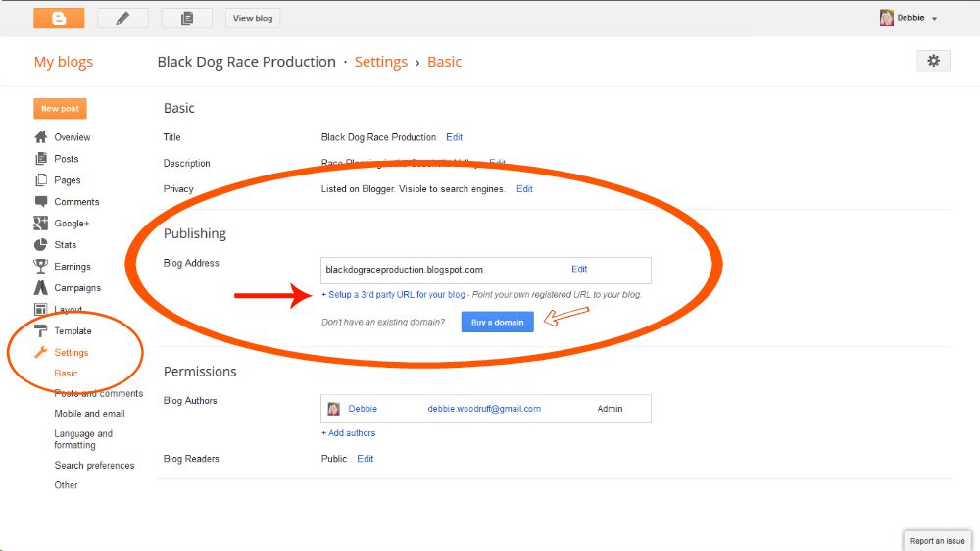Open Posts and comments settings
Screen dimensions: 980x551
tap(99, 393)
